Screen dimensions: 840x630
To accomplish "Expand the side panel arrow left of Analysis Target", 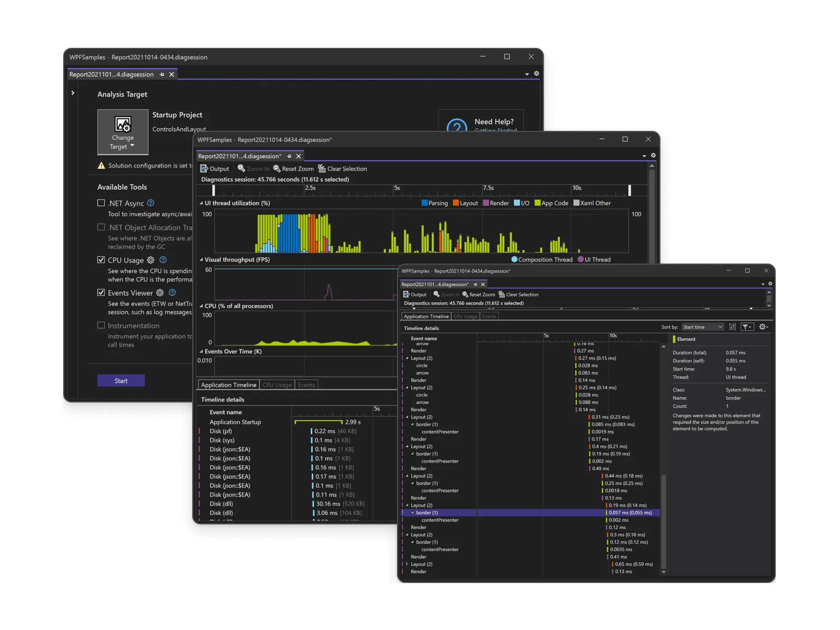I will pyautogui.click(x=73, y=93).
